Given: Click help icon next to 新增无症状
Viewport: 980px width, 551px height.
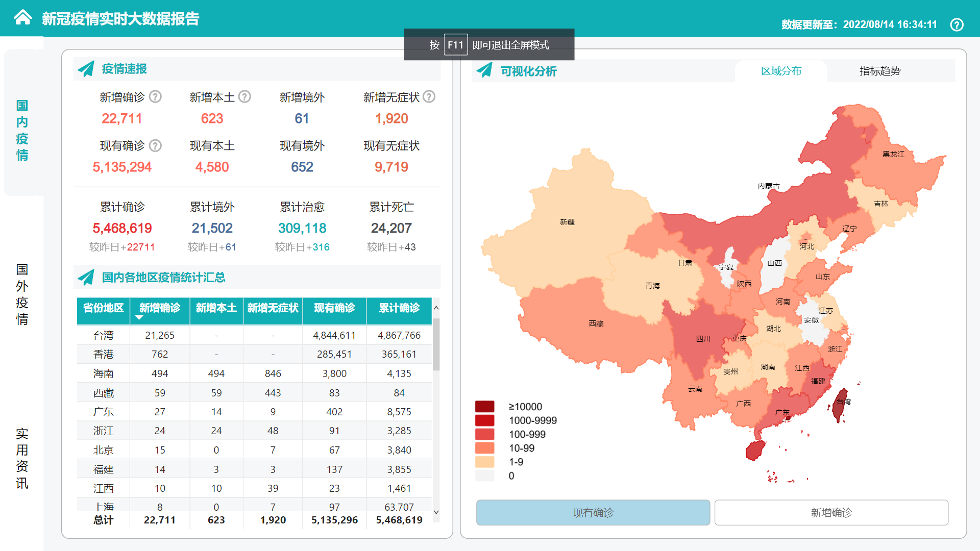Looking at the screenshot, I should pyautogui.click(x=429, y=97).
